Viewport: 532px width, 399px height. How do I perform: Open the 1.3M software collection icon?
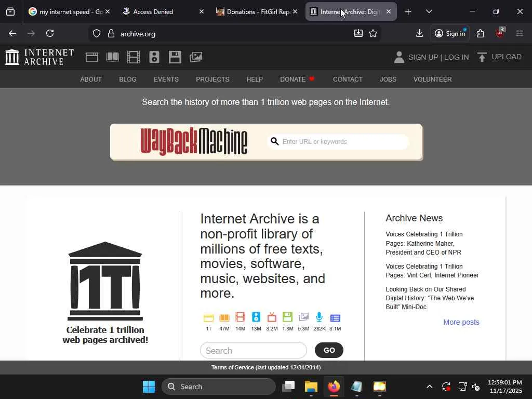(x=287, y=317)
